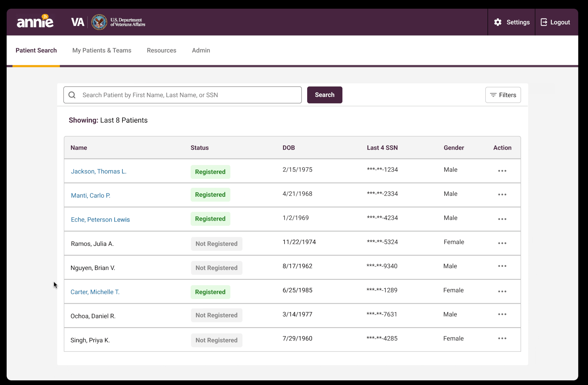This screenshot has height=385, width=588.
Task: Click the Veterans Affairs seal emblem
Action: click(x=99, y=22)
